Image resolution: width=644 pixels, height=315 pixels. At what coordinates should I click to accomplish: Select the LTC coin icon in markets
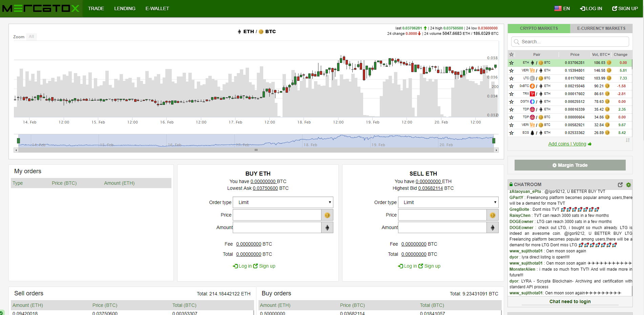[x=532, y=78]
